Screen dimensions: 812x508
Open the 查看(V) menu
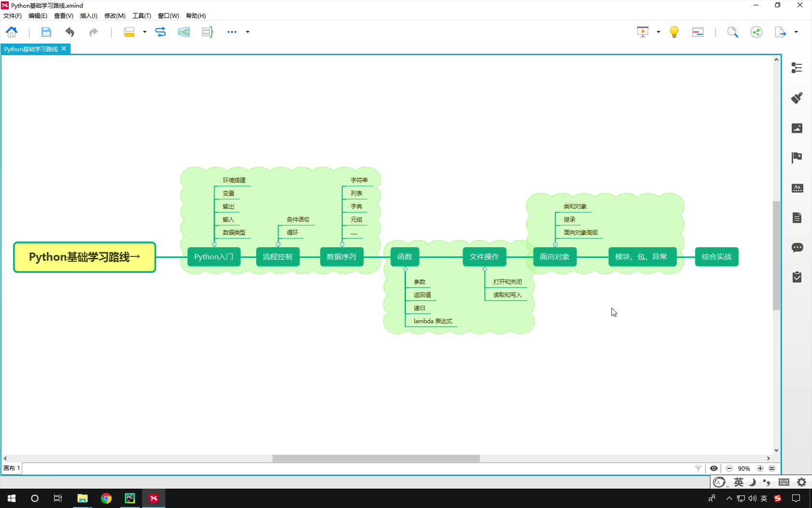[63, 16]
